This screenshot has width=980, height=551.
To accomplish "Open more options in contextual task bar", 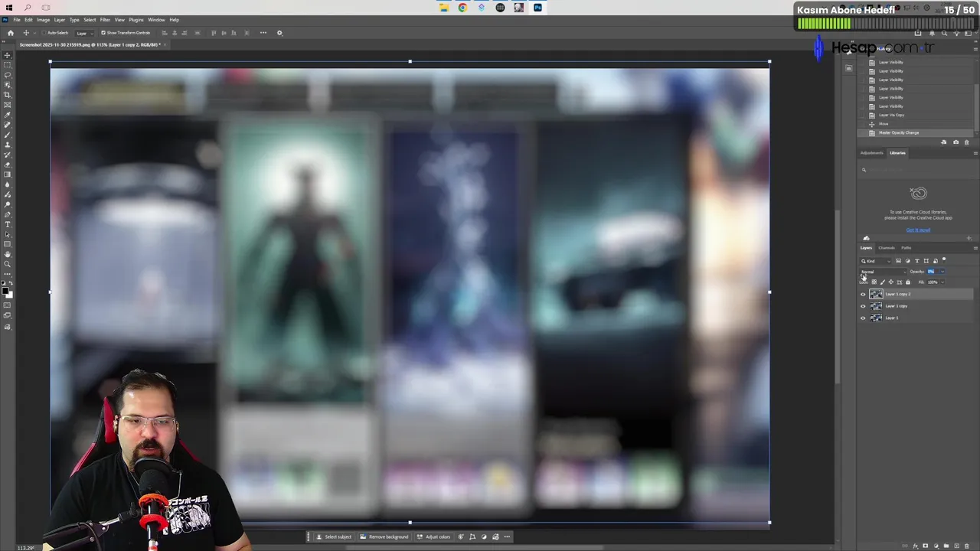I will click(507, 536).
